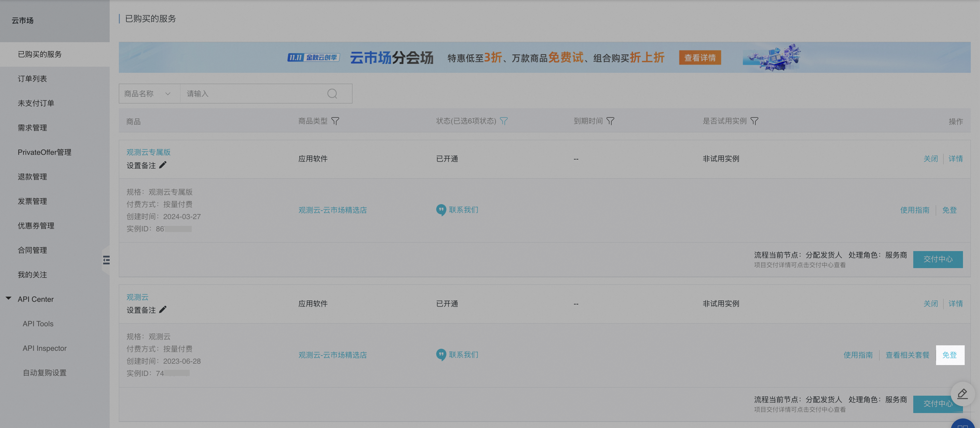Open 详情 for 观测云专属版

[955, 159]
